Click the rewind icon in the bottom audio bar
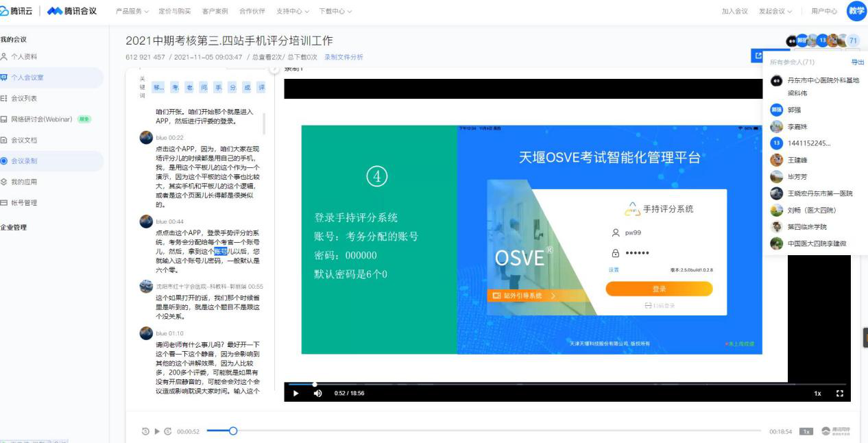 145,431
